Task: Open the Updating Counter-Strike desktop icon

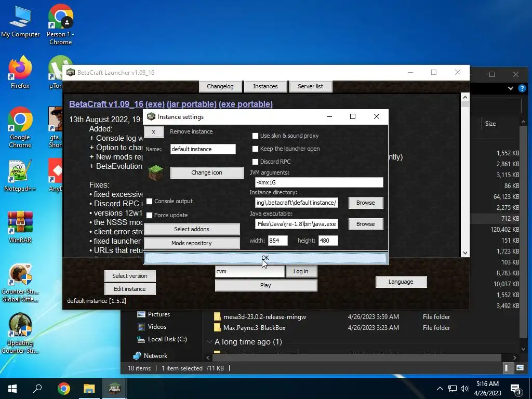Action: click(x=20, y=334)
